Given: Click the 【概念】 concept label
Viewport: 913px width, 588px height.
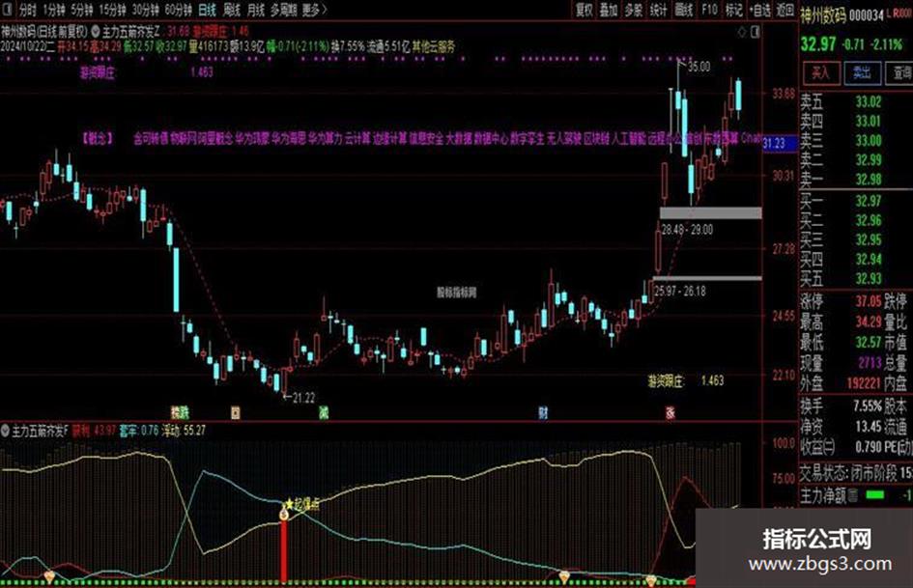Looking at the screenshot, I should tap(98, 139).
